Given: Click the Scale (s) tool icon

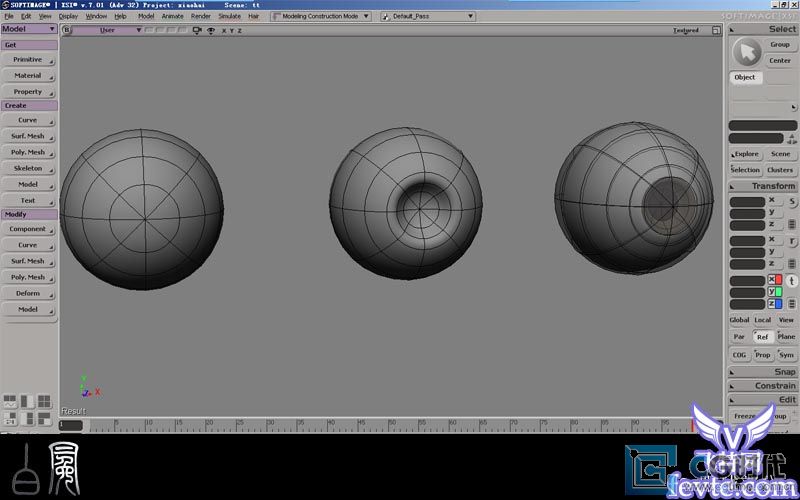Looking at the screenshot, I should coord(792,202).
